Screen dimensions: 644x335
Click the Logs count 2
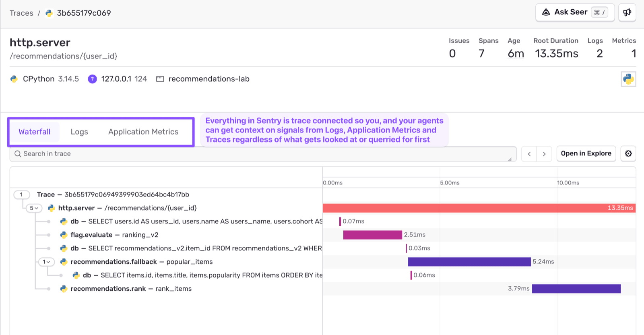point(600,54)
